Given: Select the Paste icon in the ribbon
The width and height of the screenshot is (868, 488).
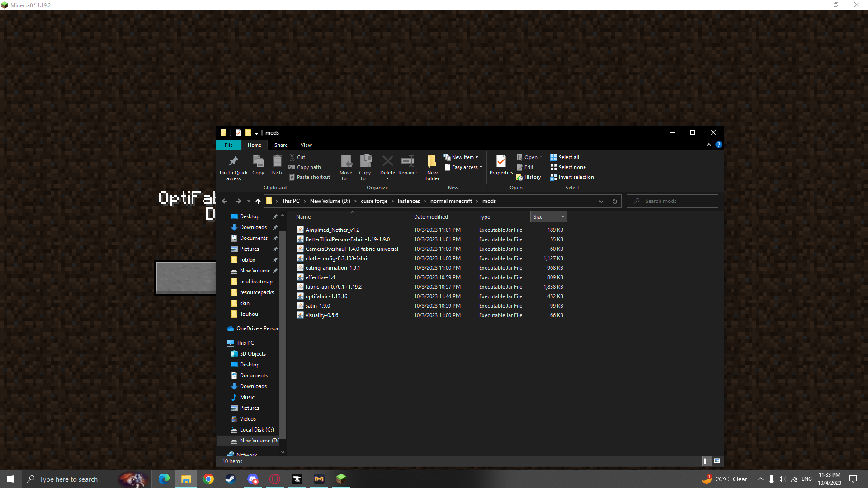Looking at the screenshot, I should 277,167.
